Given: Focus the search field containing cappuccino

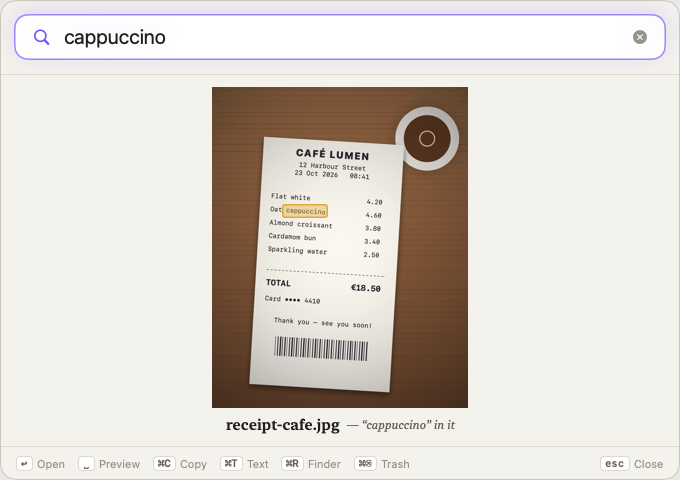Looking at the screenshot, I should coord(340,37).
